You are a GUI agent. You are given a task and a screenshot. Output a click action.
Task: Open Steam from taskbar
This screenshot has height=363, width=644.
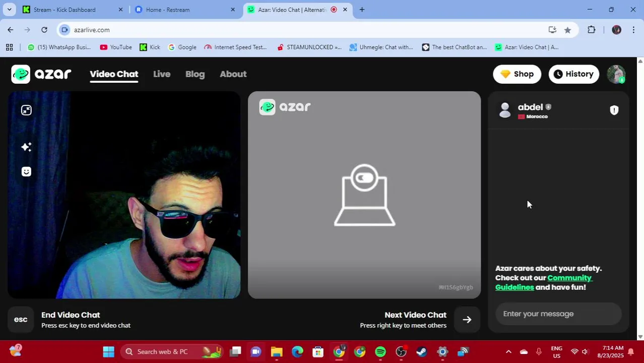pyautogui.click(x=422, y=351)
